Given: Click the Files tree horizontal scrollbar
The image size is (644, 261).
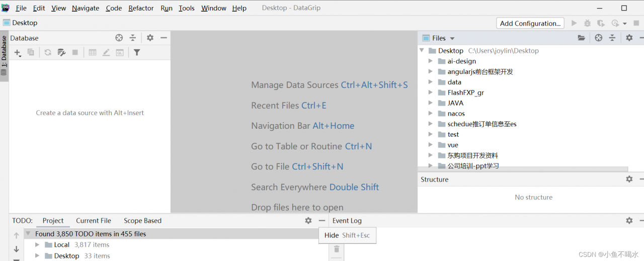Looking at the screenshot, I should [x=523, y=169].
